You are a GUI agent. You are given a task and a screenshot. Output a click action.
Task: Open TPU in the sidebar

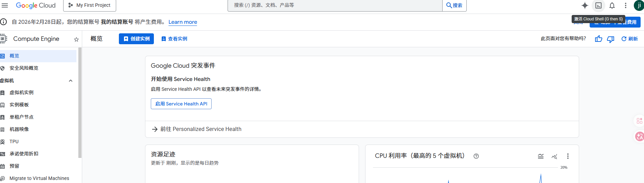tap(38, 142)
